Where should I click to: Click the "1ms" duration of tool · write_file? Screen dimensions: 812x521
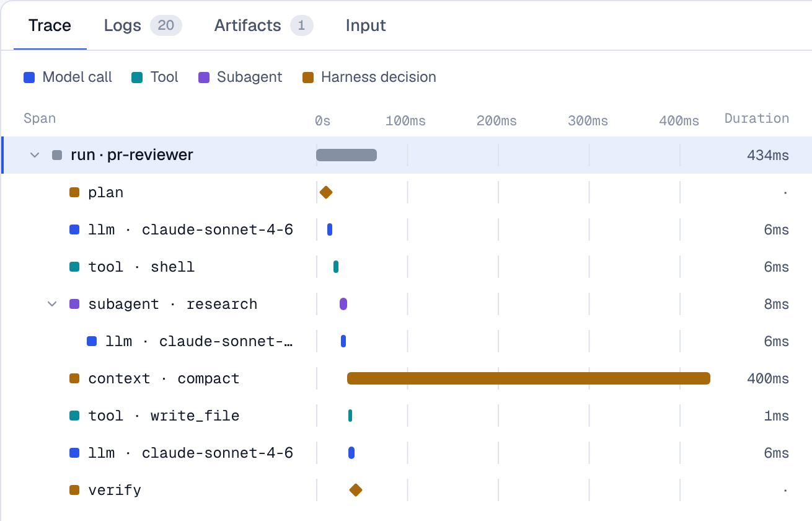pyautogui.click(x=777, y=416)
